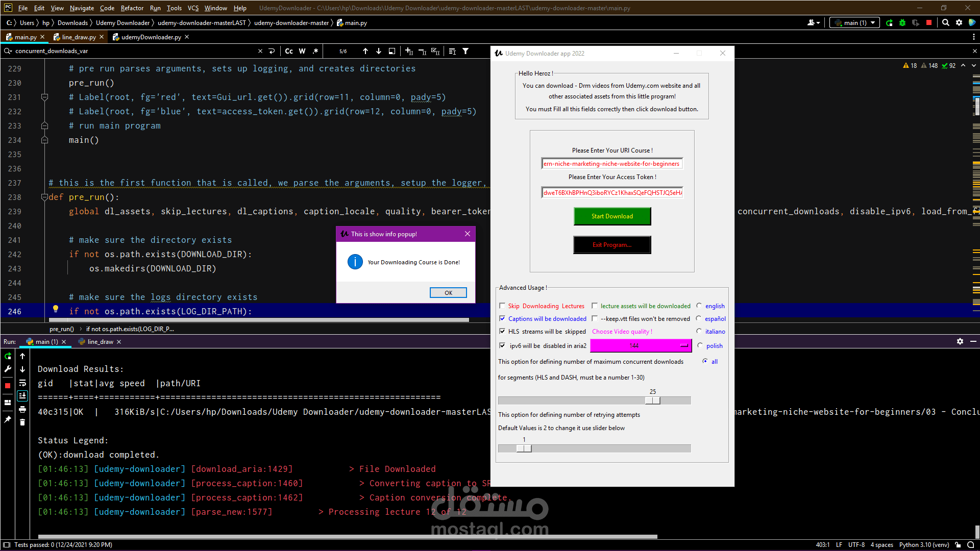Select the polish language radio button

(x=700, y=345)
